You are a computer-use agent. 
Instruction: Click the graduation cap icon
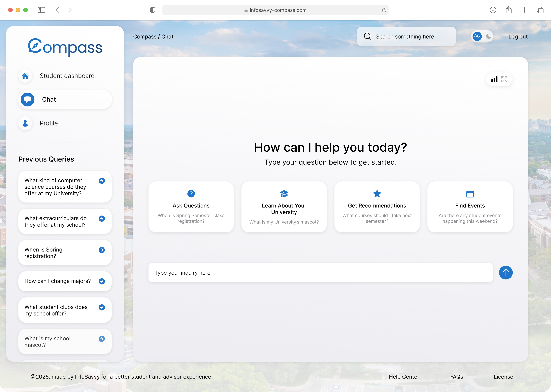coord(284,194)
